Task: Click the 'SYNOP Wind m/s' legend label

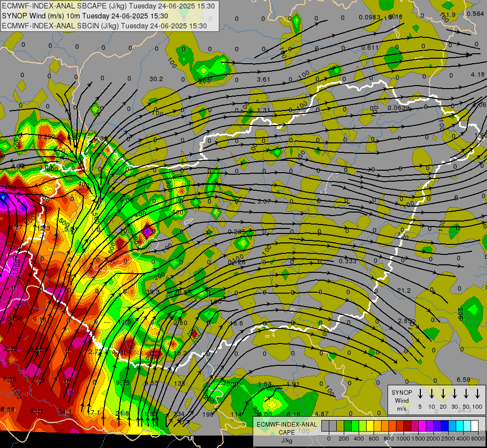Action: tap(401, 400)
